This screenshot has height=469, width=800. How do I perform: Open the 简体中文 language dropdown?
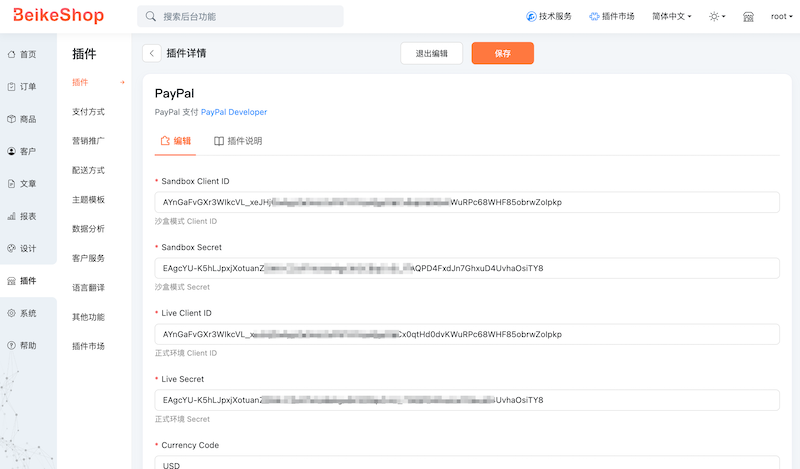(671, 16)
